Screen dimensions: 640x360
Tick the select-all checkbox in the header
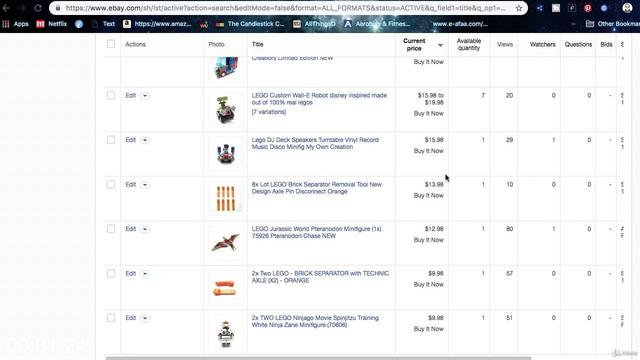[111, 44]
